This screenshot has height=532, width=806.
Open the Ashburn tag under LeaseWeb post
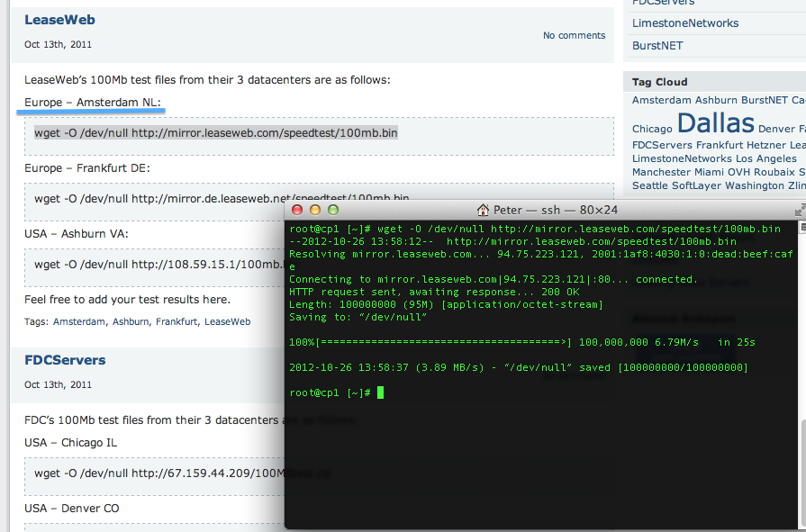(131, 321)
